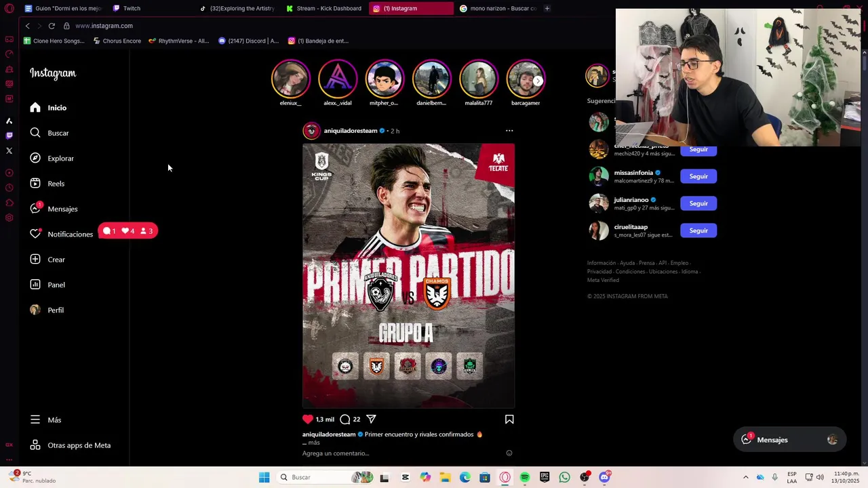The height and width of the screenshot is (488, 868).
Task: Open a new browser tab
Action: tap(547, 8)
